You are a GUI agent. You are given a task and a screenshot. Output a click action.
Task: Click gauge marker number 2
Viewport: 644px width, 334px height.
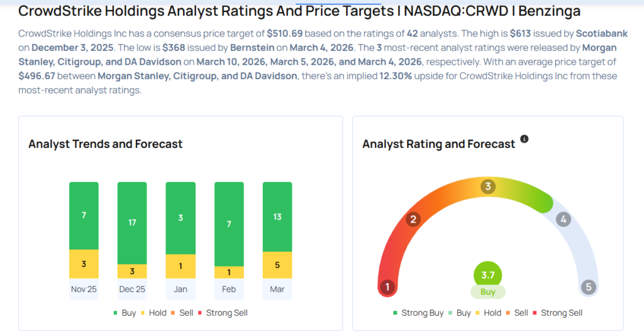click(x=413, y=220)
